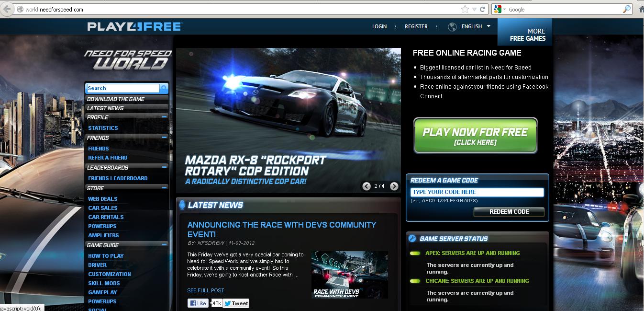Screen dimensions: 644x311
Task: Click the sidebar search submit icon
Action: click(x=164, y=88)
